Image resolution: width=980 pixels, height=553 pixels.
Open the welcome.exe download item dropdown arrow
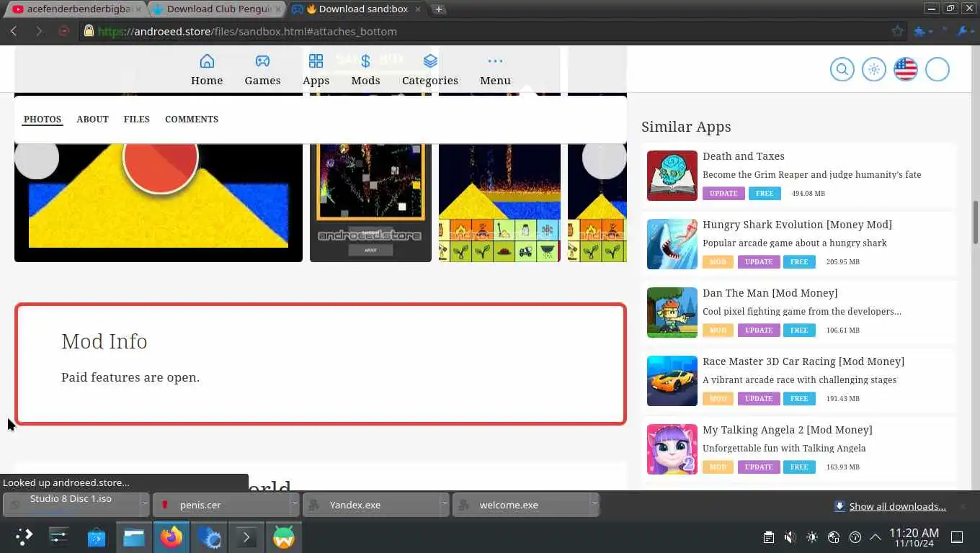594,505
